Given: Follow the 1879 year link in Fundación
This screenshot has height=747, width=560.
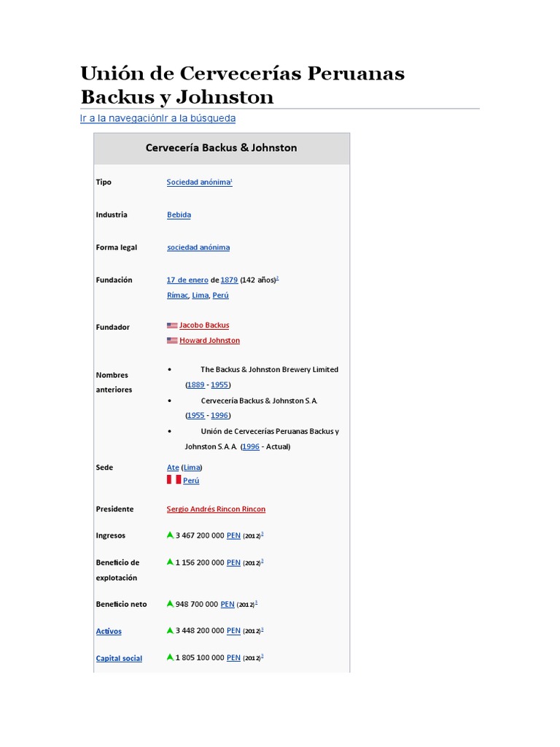Looking at the screenshot, I should tap(229, 280).
